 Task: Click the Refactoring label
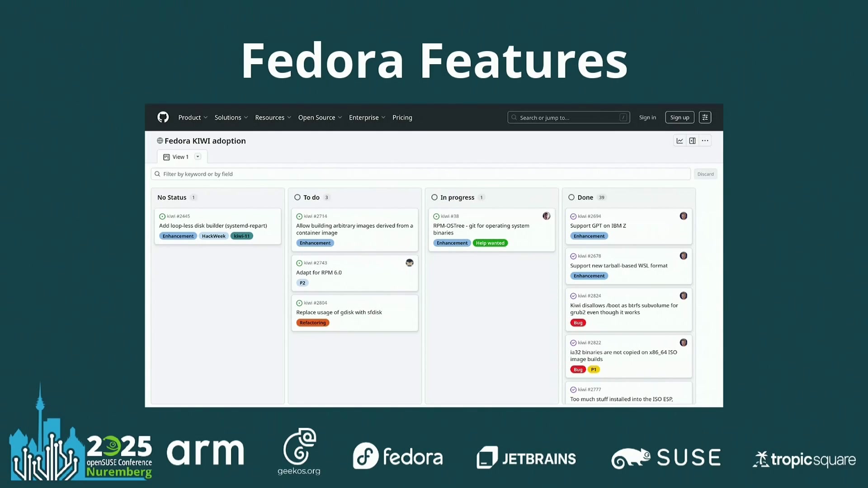[x=312, y=323]
